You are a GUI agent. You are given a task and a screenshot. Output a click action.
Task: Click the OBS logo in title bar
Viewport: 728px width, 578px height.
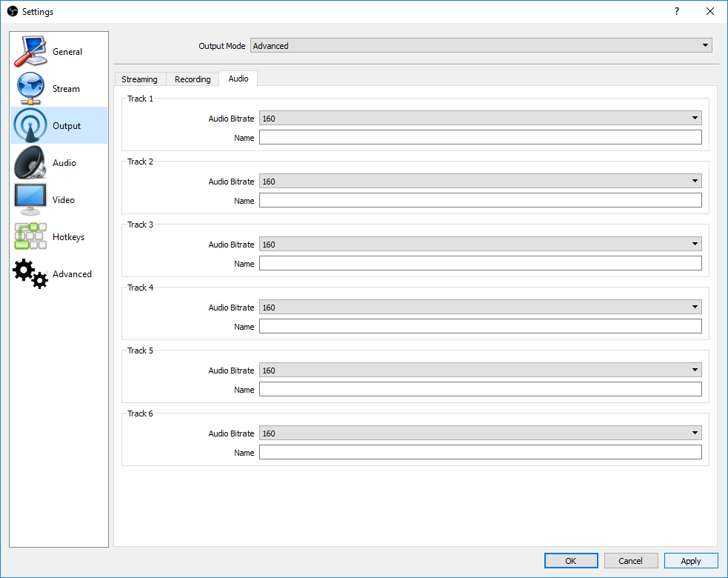point(12,11)
